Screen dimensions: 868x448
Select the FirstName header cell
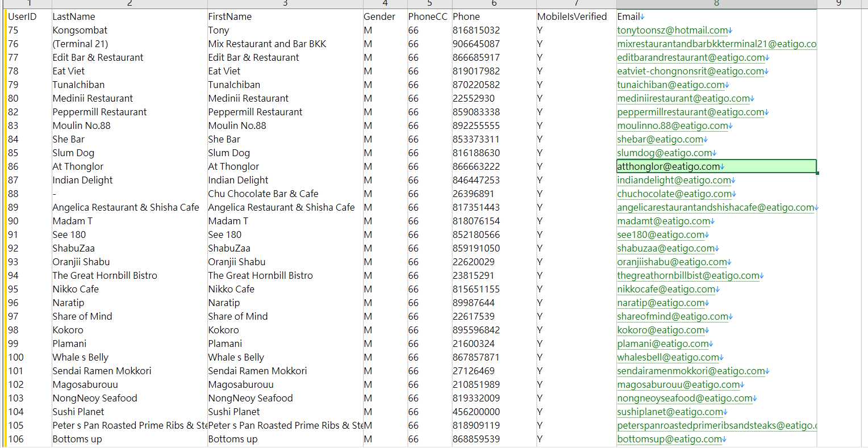[x=285, y=16]
